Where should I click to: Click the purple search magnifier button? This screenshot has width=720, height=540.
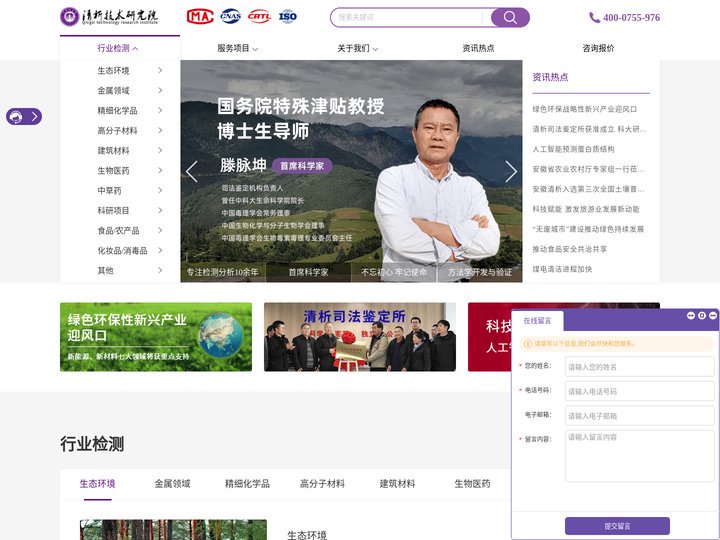pyautogui.click(x=510, y=17)
